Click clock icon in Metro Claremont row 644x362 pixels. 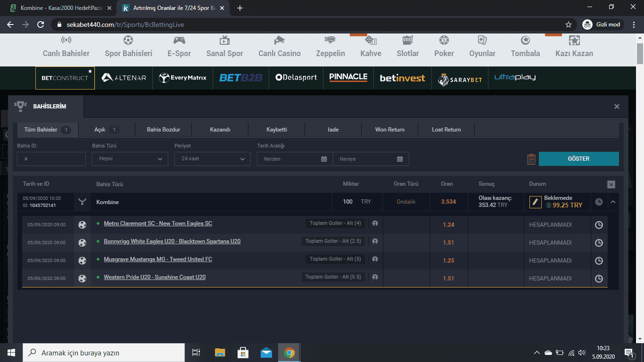(599, 225)
